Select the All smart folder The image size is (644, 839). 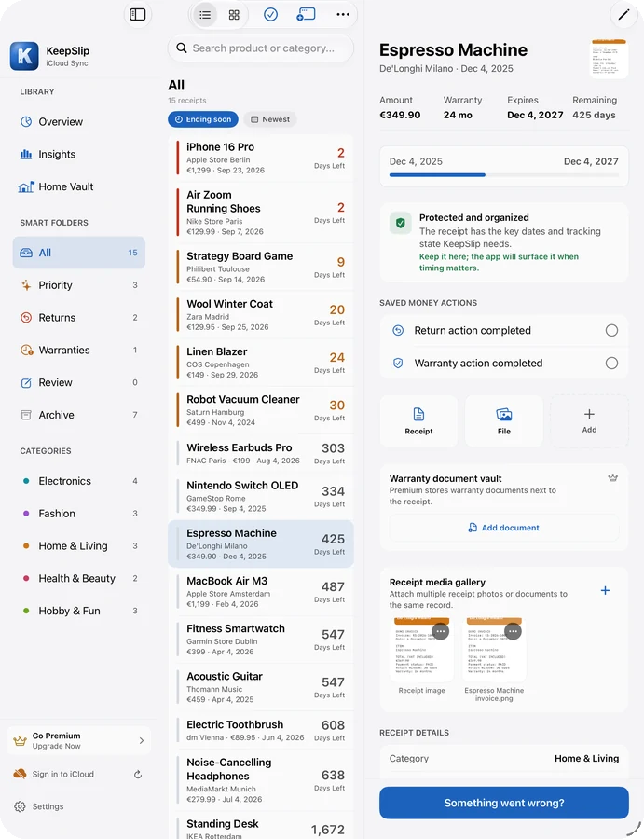(x=78, y=253)
